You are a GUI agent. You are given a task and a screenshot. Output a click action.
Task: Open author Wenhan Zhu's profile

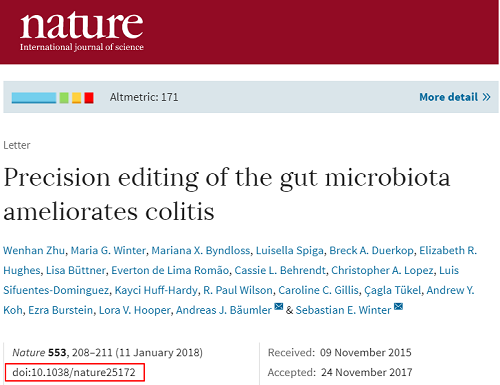34,250
